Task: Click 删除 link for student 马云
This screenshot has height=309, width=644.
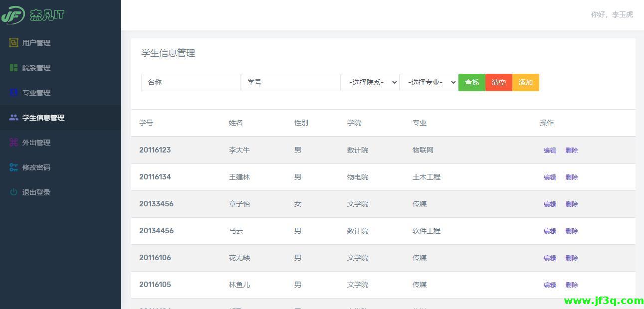Action: point(571,231)
